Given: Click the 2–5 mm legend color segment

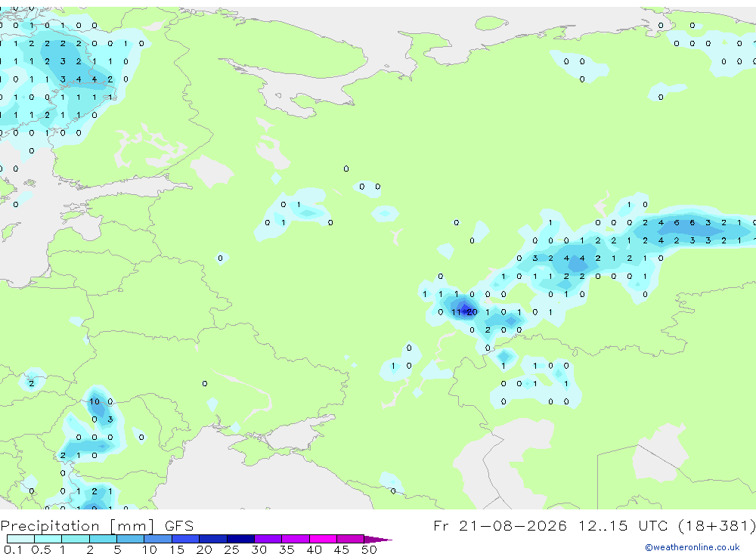Looking at the screenshot, I should [103, 539].
